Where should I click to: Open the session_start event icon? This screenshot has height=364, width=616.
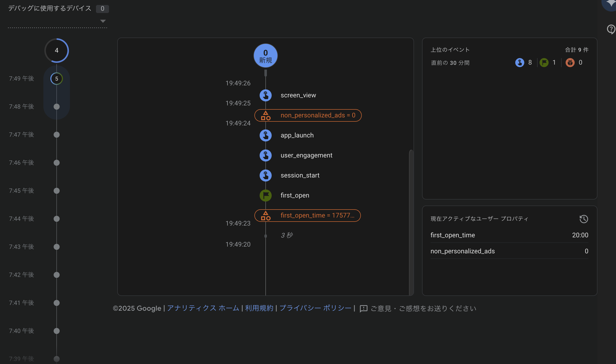(266, 175)
